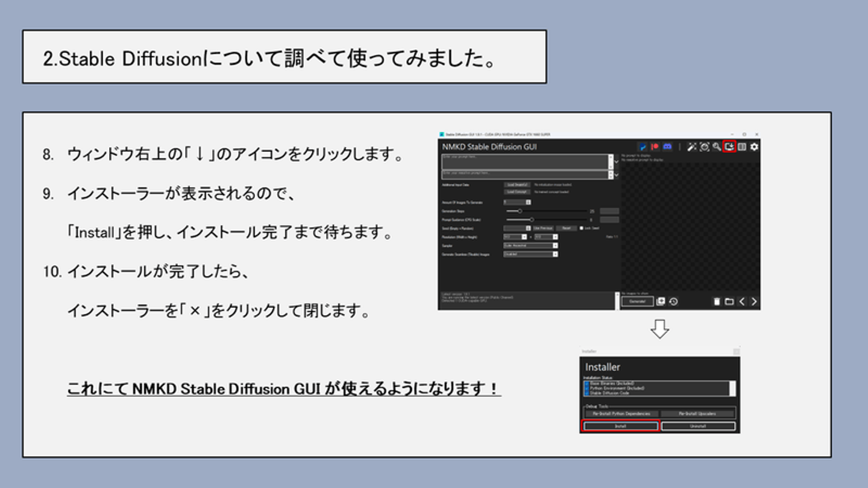This screenshot has height=488, width=868.
Task: Minimize the Stable Diffusion GUI window
Action: click(x=732, y=134)
